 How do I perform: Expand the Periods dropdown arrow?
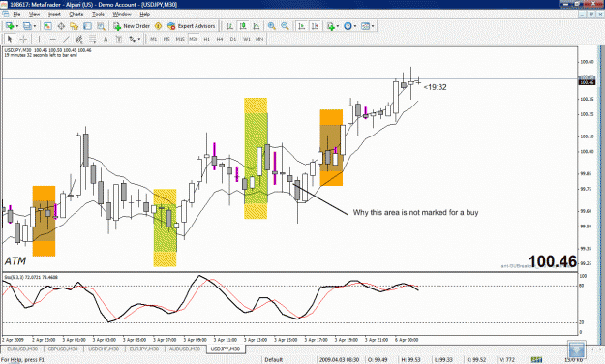click(355, 26)
